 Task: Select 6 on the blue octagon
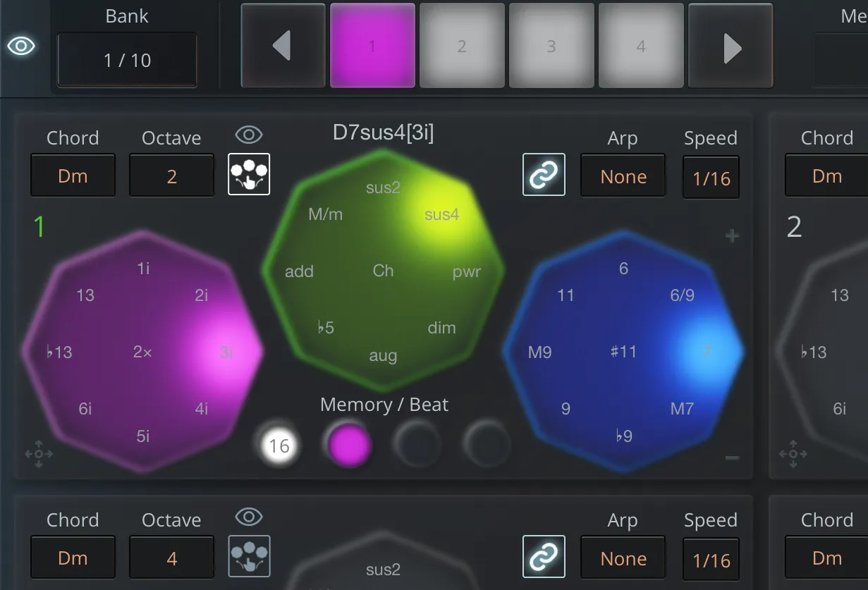[x=623, y=268]
